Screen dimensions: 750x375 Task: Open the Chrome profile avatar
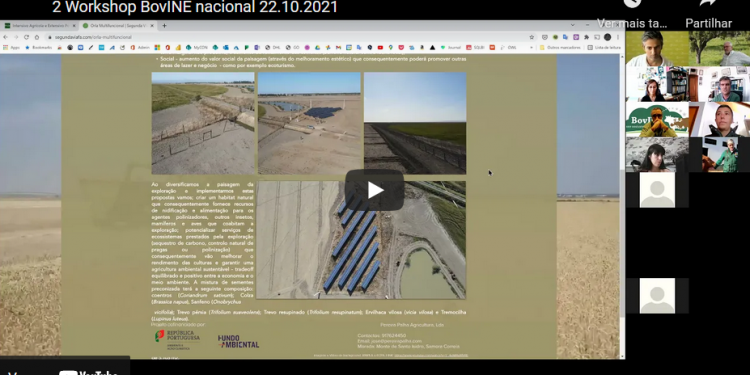tap(607, 37)
